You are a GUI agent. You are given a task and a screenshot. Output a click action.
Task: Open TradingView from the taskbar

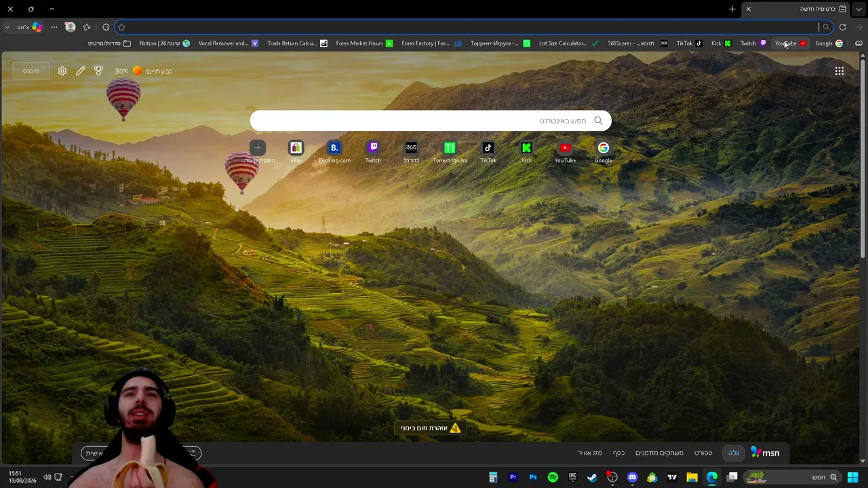[x=672, y=477]
